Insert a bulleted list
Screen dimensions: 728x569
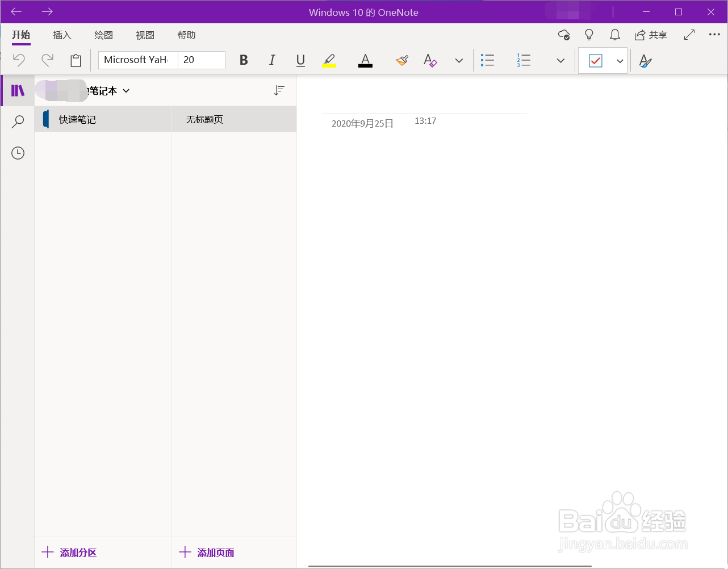(x=487, y=60)
